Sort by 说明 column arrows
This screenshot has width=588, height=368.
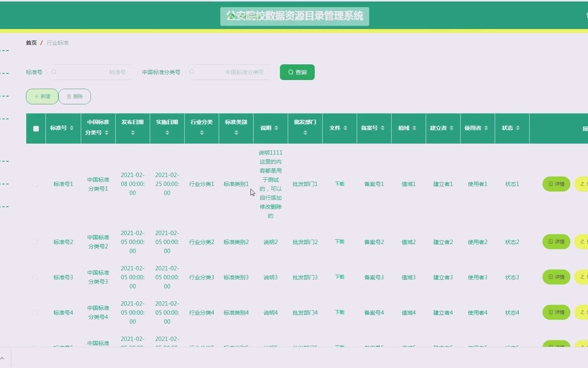click(276, 128)
